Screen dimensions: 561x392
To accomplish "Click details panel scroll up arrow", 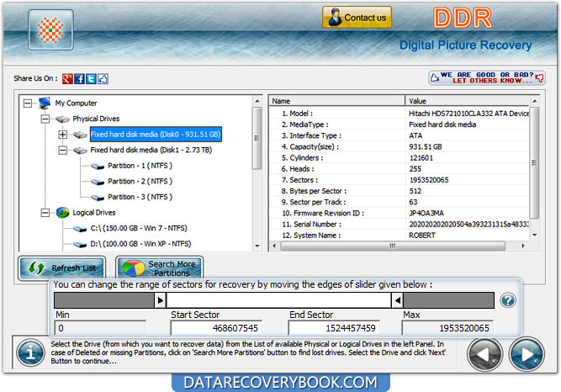I will pos(535,101).
